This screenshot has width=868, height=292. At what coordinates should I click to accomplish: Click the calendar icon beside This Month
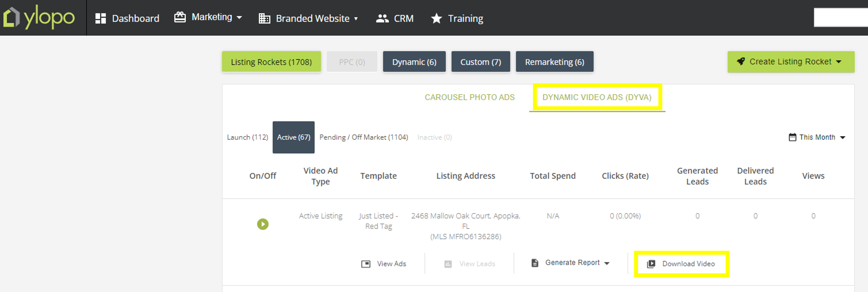tap(792, 137)
